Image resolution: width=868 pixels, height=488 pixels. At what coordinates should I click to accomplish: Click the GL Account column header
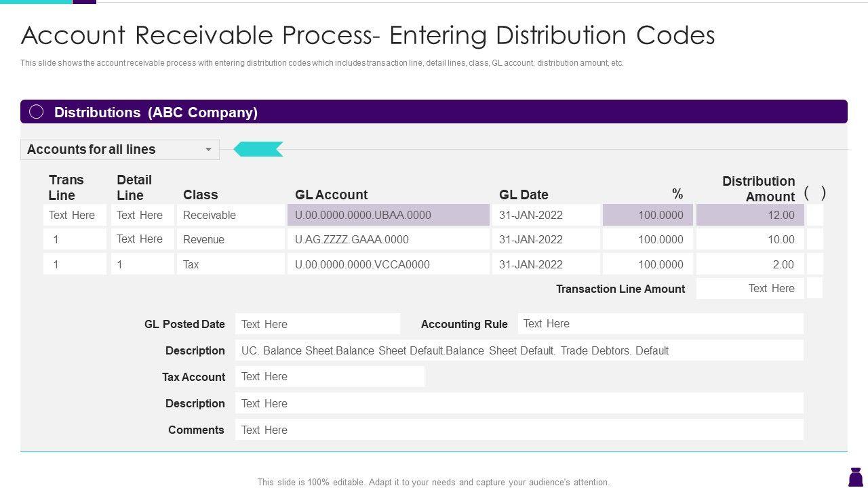pos(331,195)
